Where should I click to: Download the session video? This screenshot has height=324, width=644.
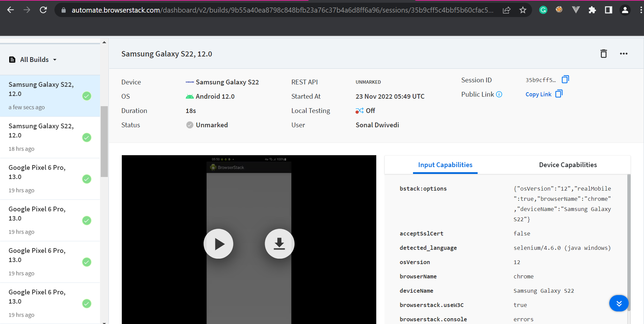coord(280,244)
